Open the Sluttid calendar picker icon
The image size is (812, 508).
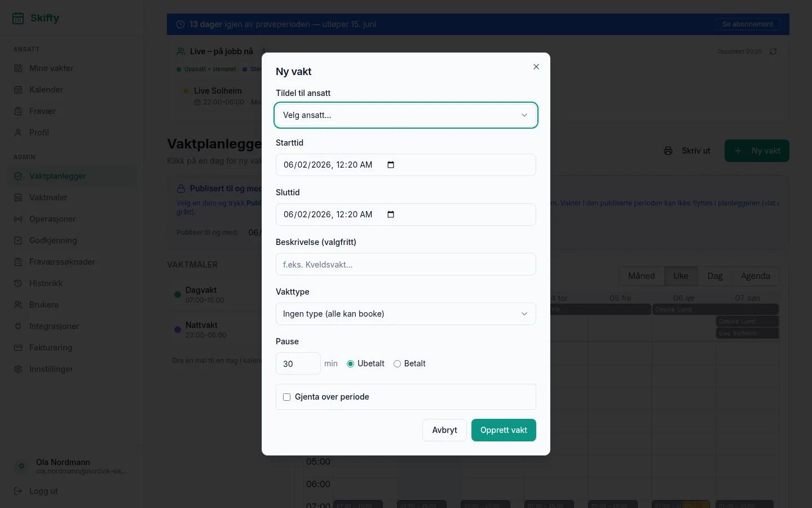point(391,214)
